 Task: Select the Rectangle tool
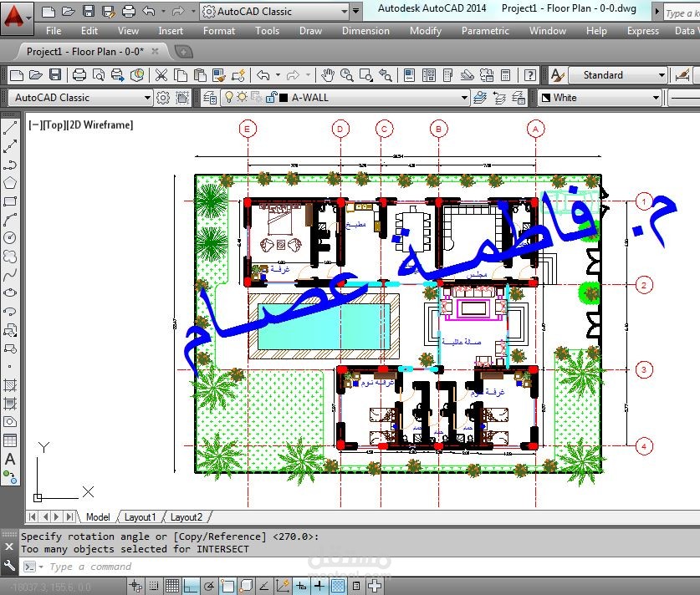click(10, 201)
